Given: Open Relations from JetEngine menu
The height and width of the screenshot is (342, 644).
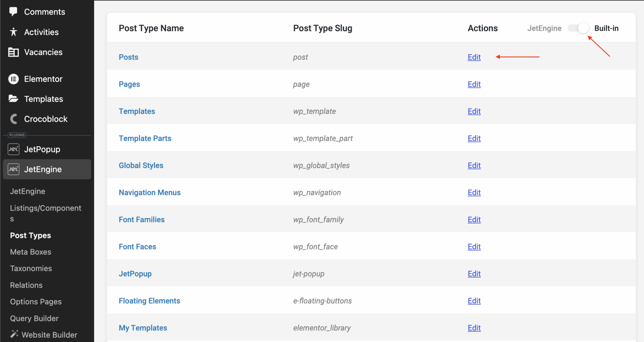Looking at the screenshot, I should tap(26, 285).
